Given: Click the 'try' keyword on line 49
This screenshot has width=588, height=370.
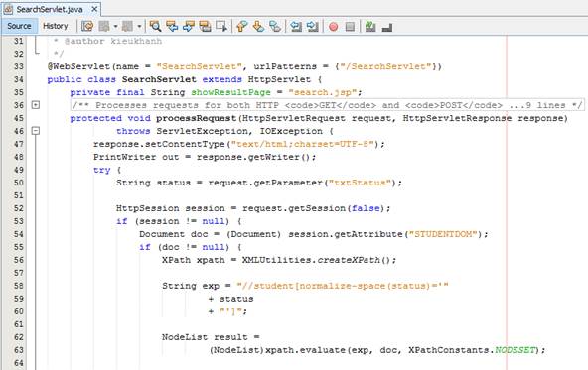Looking at the screenshot, I should (101, 170).
